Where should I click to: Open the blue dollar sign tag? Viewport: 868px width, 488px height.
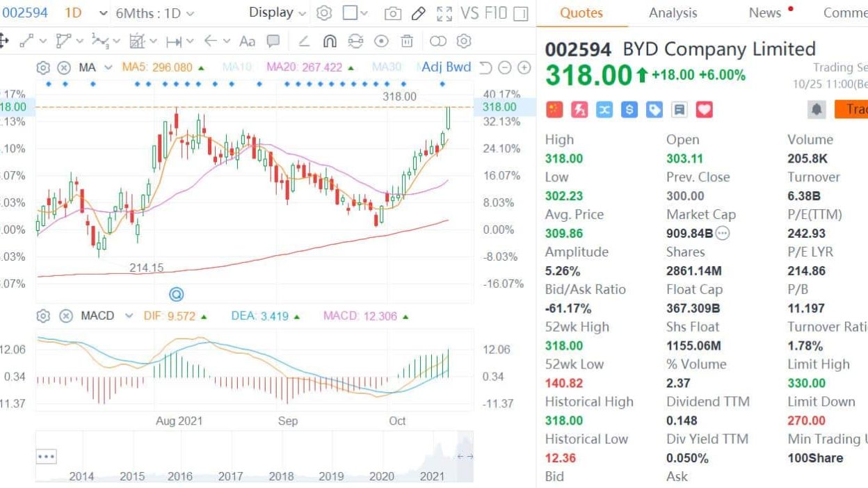coord(629,110)
